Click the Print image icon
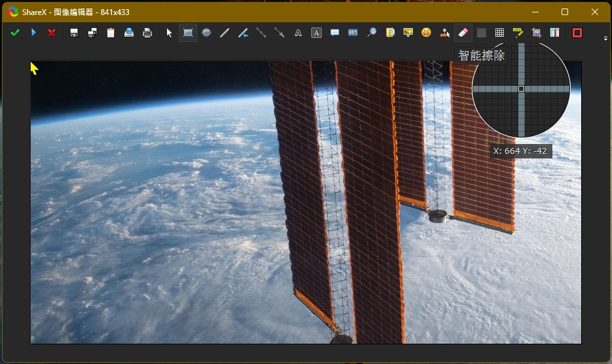 (x=147, y=33)
